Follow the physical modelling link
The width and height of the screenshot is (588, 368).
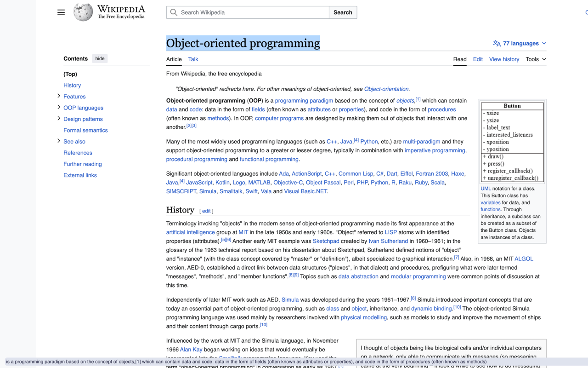364,317
